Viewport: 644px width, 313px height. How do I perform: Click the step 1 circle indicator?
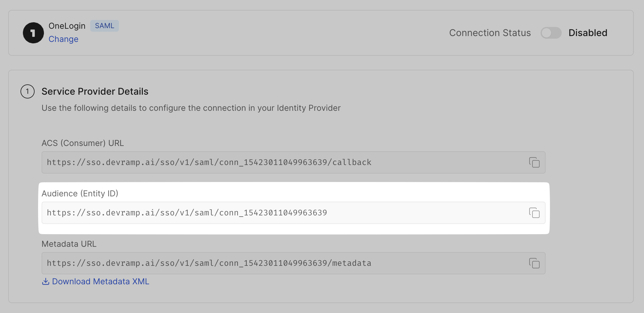(27, 91)
